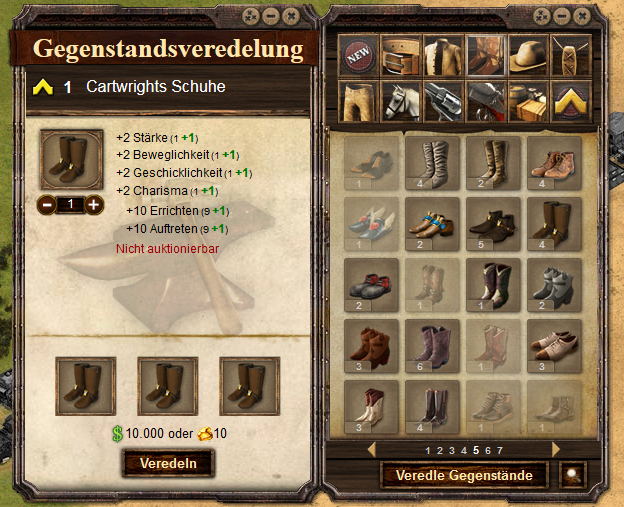The height and width of the screenshot is (507, 624).
Task: Open inventory page 3
Action: (452, 450)
